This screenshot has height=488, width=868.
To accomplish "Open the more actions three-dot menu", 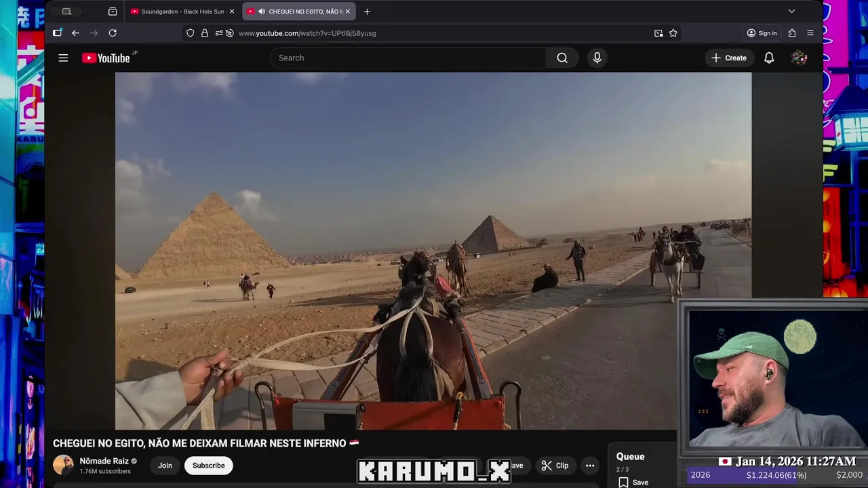I will pyautogui.click(x=590, y=466).
